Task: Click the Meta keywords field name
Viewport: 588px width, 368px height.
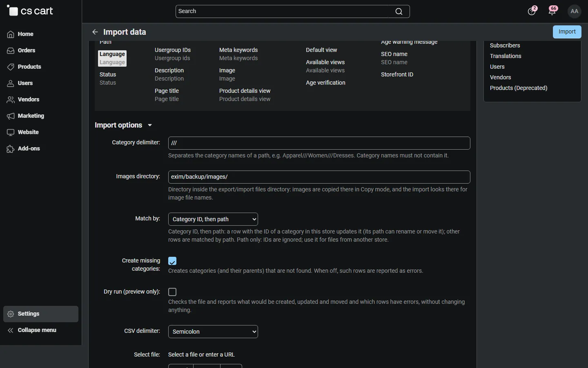Action: coord(238,50)
